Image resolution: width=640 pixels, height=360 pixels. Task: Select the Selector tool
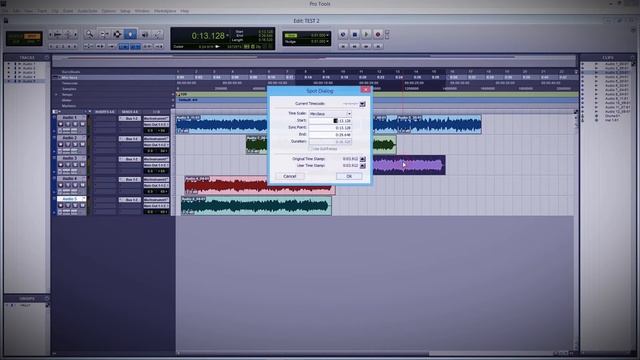coord(117,35)
